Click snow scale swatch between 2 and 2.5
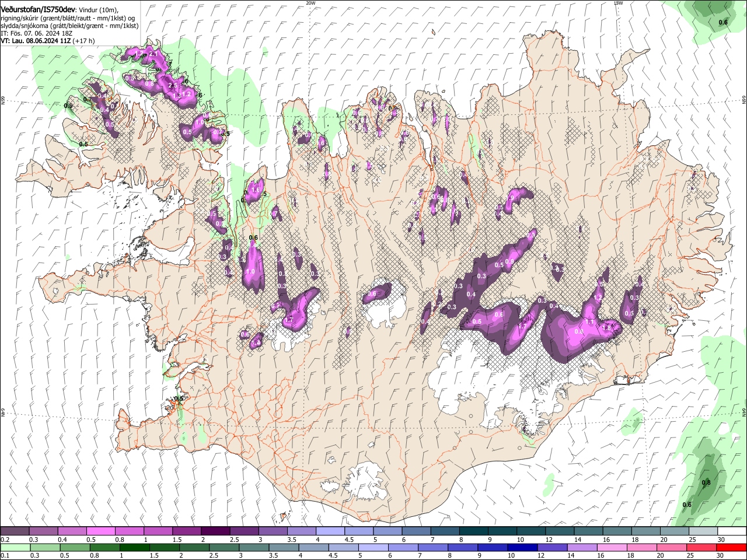The image size is (747, 560). (x=215, y=531)
